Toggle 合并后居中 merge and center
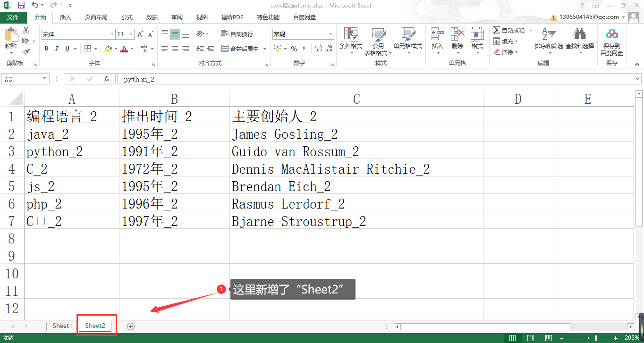The height and width of the screenshot is (343, 644). click(241, 49)
